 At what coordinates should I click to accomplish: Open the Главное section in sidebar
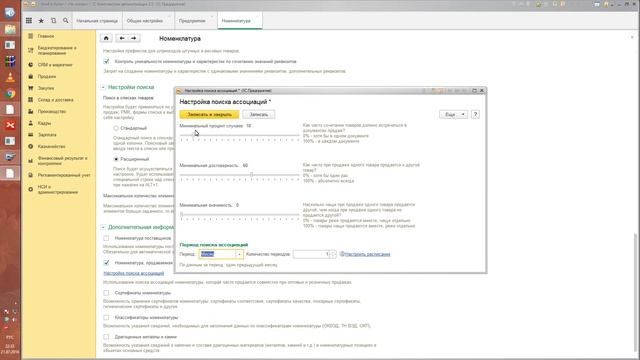[46, 36]
